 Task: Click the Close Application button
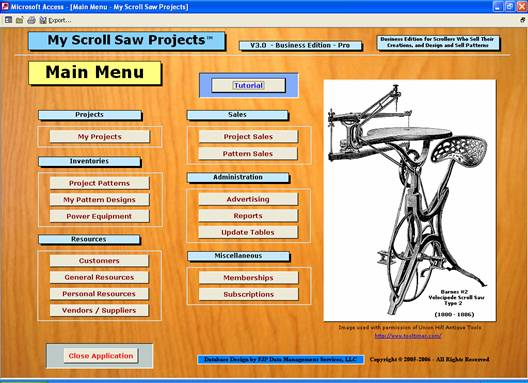click(x=101, y=356)
